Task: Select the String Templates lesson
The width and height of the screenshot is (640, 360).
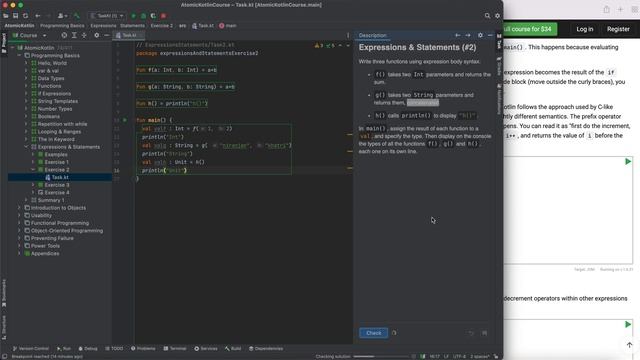Action: [x=58, y=101]
